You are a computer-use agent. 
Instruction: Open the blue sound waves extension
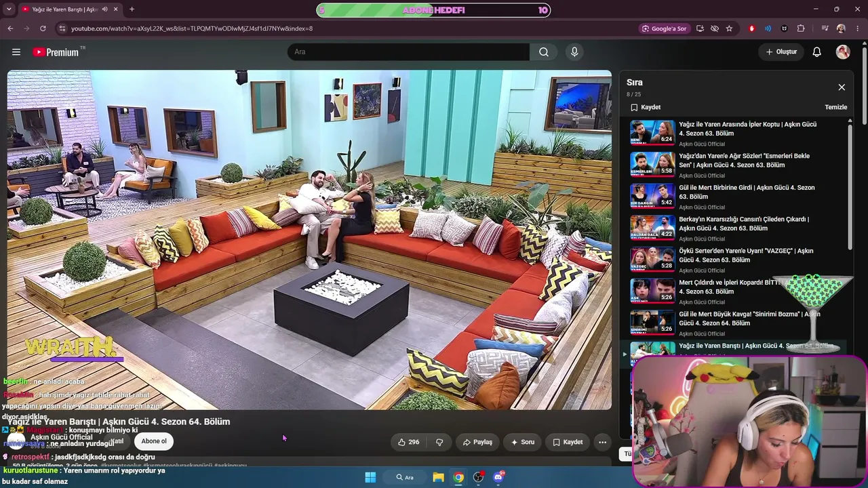(768, 28)
